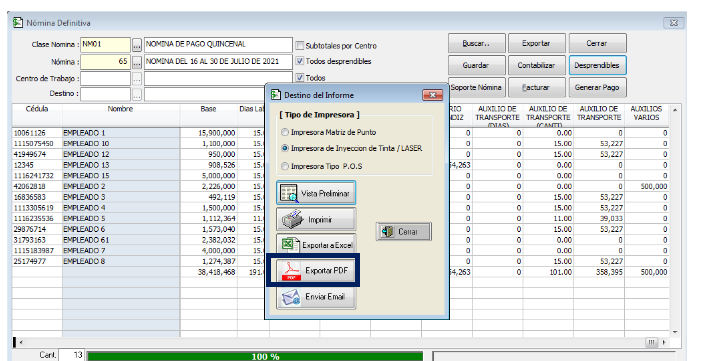
Task: Click horizontal scrollbar right arrow
Action: 664,343
